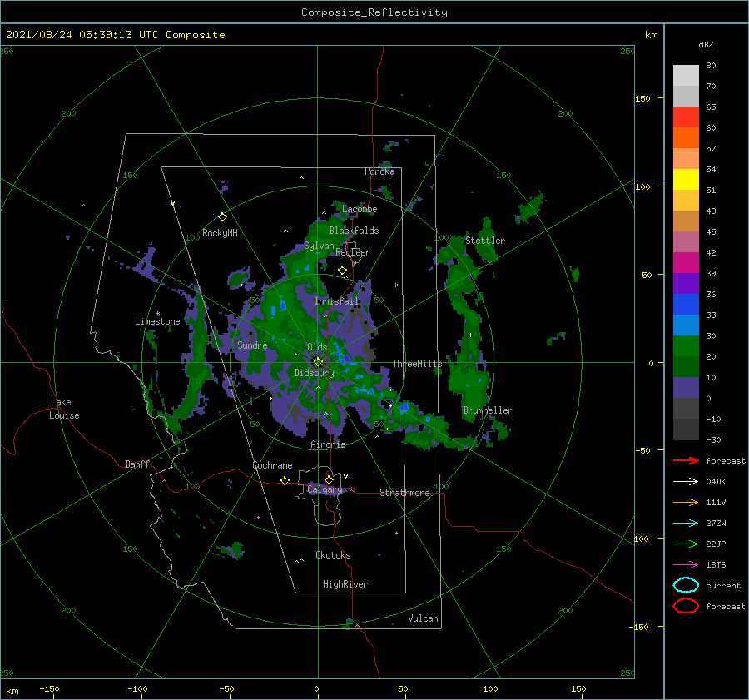Screen dimensions: 749x700
Task: Select the 39 dBZ magenta swatch
Action: pos(686,263)
